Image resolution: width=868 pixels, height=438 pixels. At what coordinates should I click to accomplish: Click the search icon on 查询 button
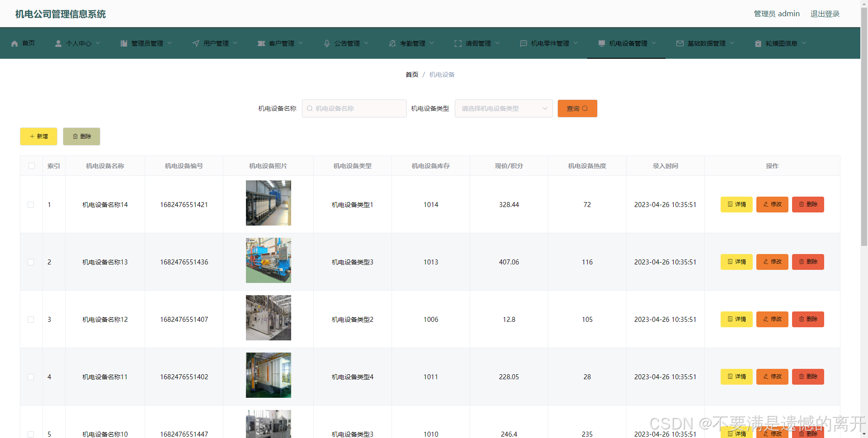(x=585, y=108)
